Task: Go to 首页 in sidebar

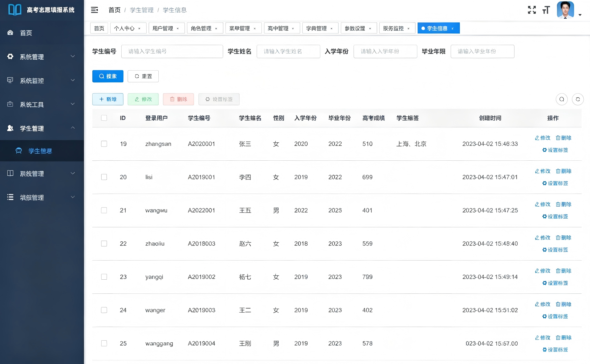Action: click(42, 33)
